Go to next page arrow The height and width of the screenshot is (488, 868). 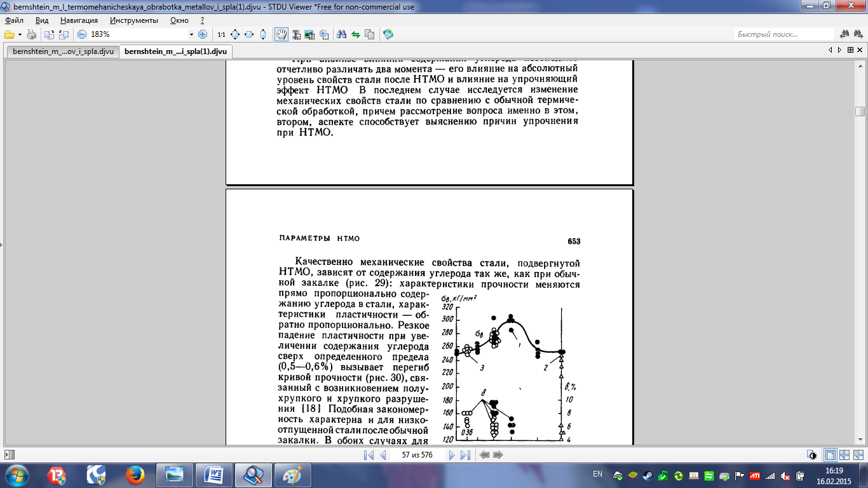click(x=452, y=455)
